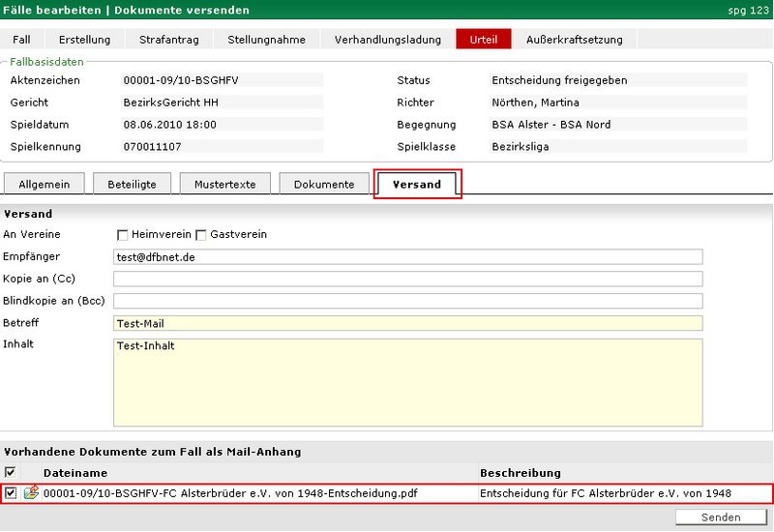Click inside the Inhalt message text area
This screenshot has height=532, width=774.
coord(407,382)
